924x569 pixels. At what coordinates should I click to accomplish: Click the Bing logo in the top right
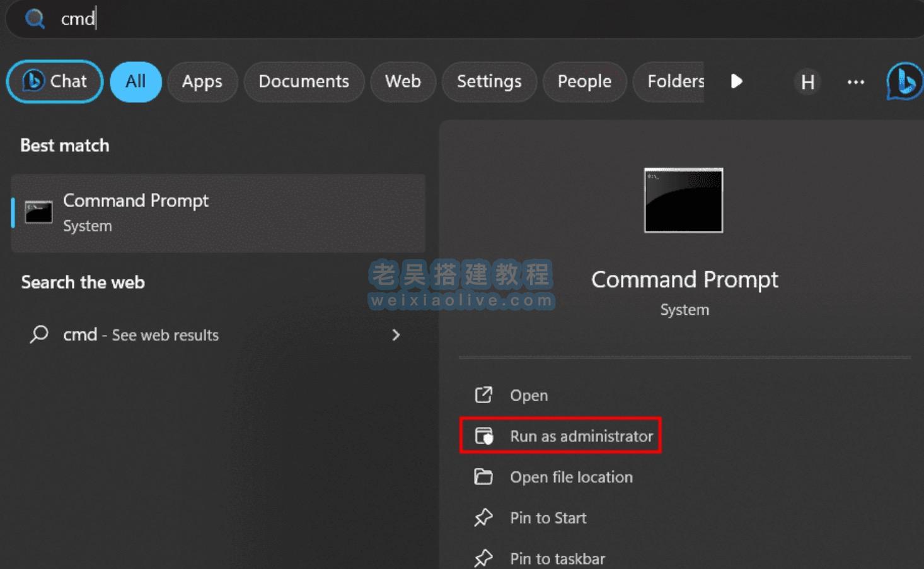[x=904, y=81]
